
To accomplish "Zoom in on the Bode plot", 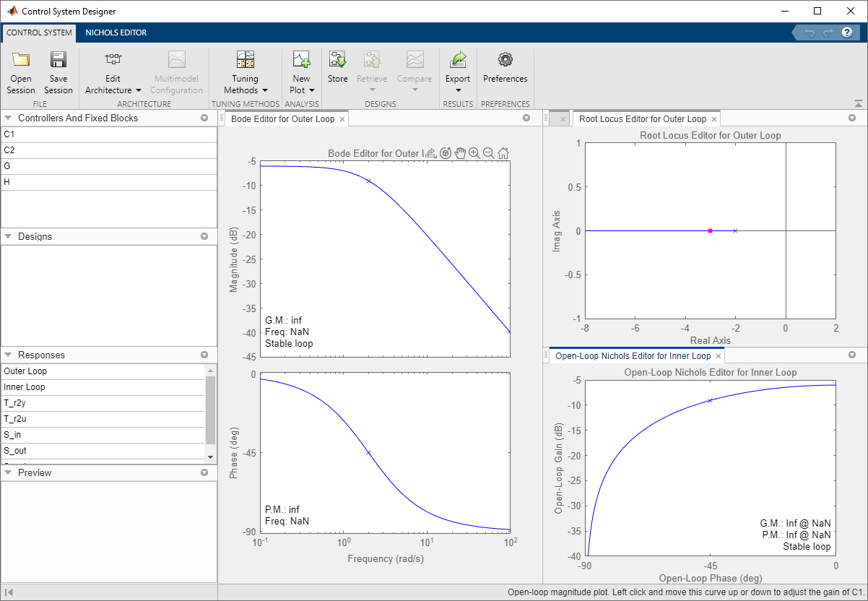I will tap(474, 153).
